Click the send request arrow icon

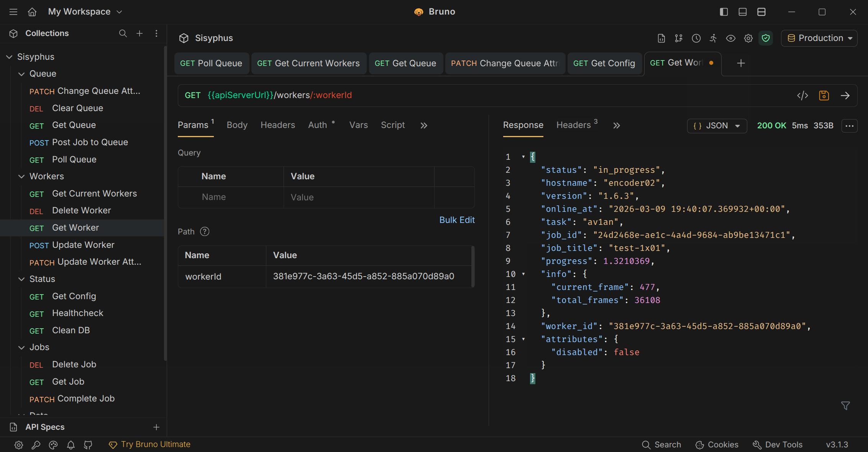tap(845, 95)
